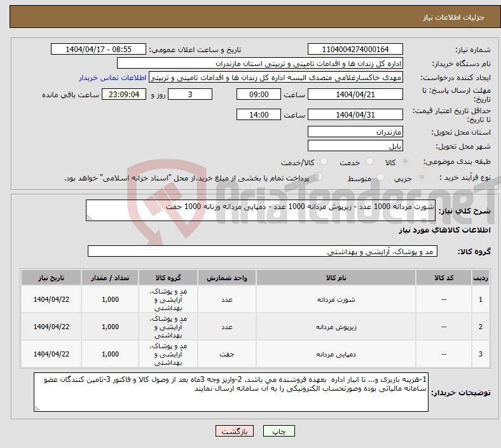Click the delivery city field بابل

pyautogui.click(x=355, y=146)
